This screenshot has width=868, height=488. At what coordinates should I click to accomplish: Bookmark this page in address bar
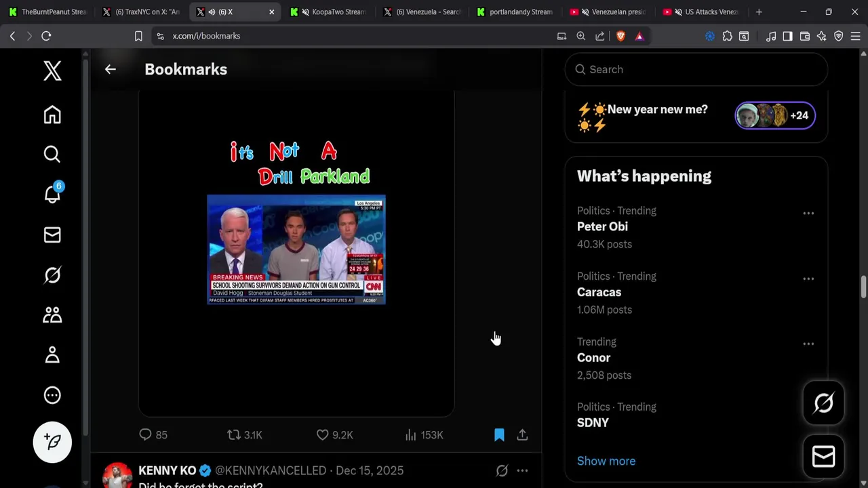point(138,36)
